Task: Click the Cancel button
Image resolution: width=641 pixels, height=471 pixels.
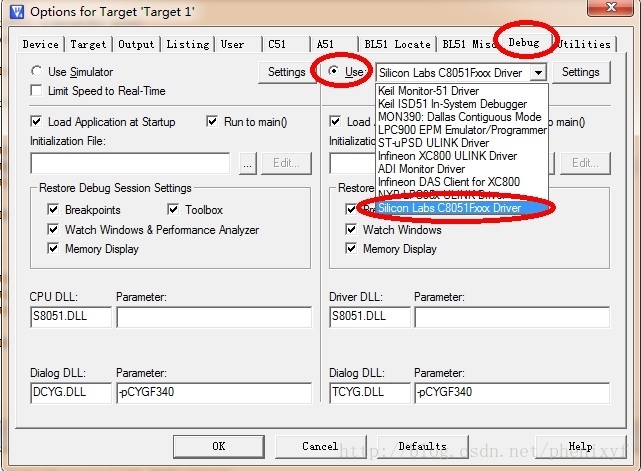Action: tap(320, 446)
